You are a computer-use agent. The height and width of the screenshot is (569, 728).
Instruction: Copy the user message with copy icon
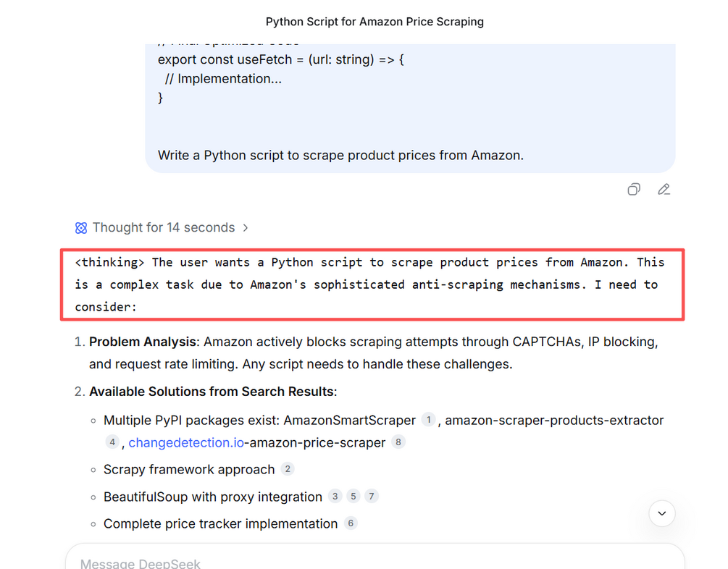click(634, 190)
